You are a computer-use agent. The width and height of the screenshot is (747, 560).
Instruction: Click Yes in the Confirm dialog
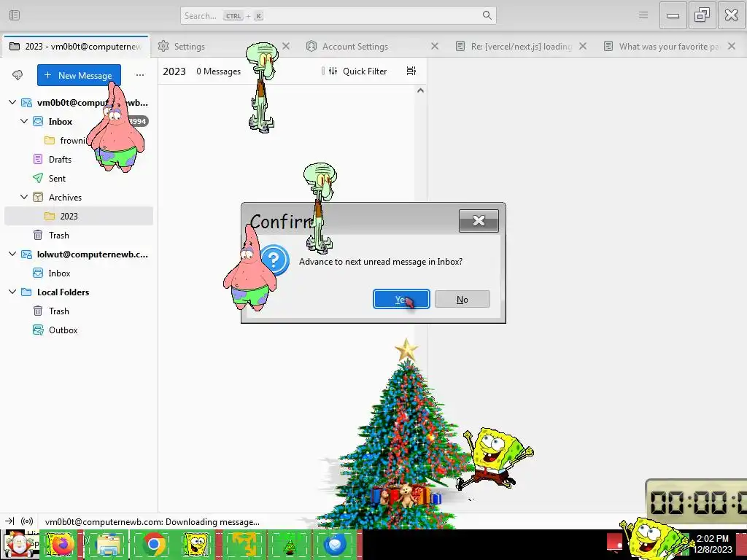click(x=401, y=299)
